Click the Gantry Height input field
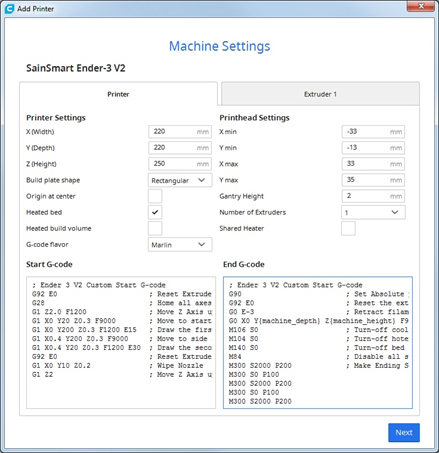Screen dimensions: 439x453 point(373,196)
